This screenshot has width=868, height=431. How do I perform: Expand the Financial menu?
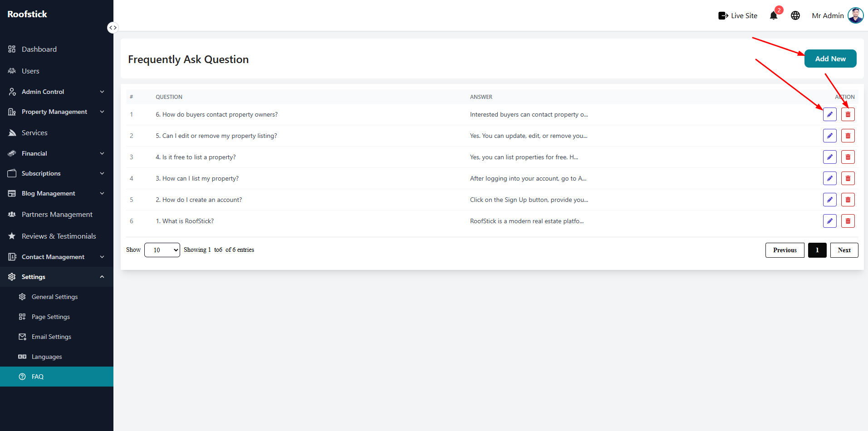(x=57, y=153)
